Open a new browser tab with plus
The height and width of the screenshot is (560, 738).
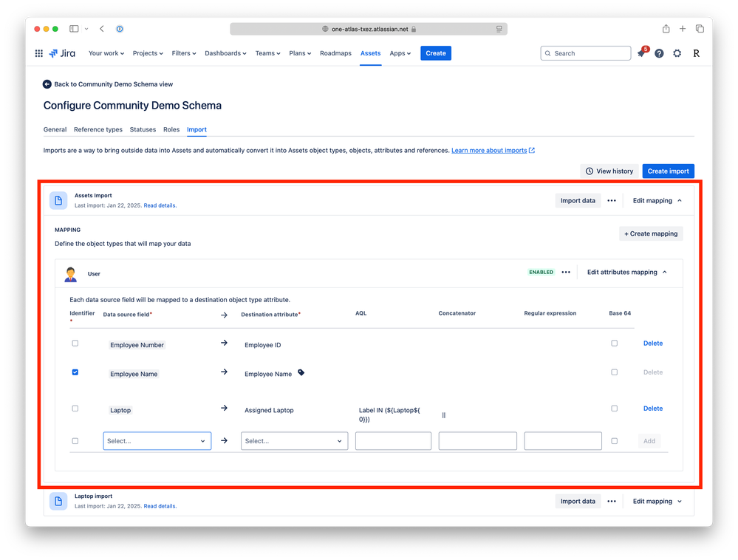click(683, 29)
